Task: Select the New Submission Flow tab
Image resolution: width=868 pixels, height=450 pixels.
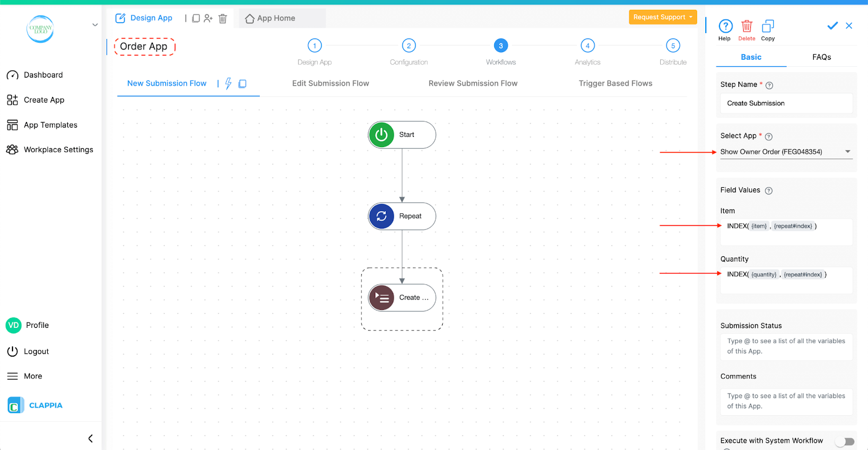Action: [x=167, y=83]
